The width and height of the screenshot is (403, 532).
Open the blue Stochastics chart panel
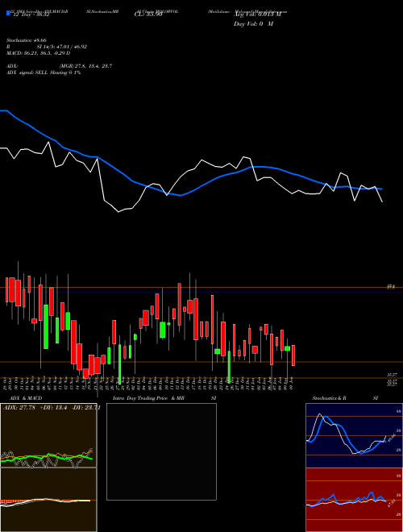pyautogui.click(x=354, y=435)
